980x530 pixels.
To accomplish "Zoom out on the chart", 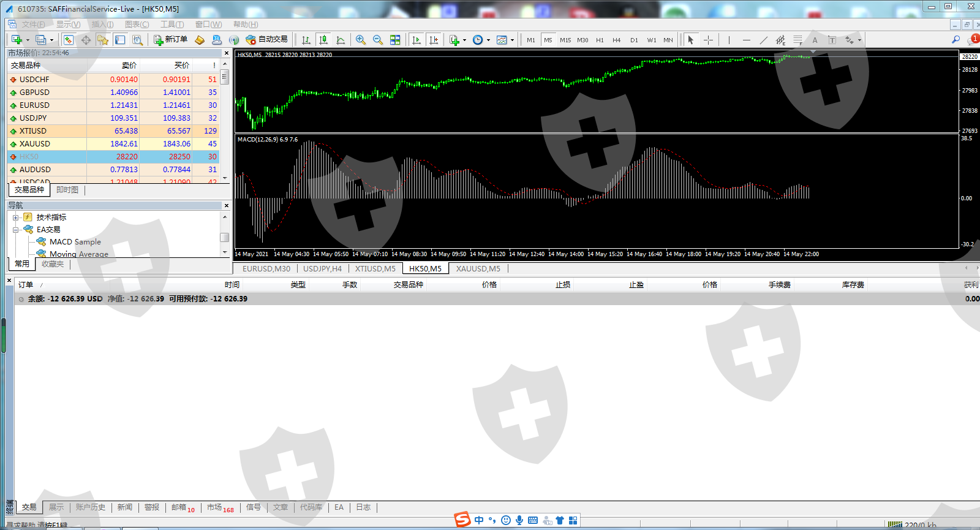I will click(378, 40).
